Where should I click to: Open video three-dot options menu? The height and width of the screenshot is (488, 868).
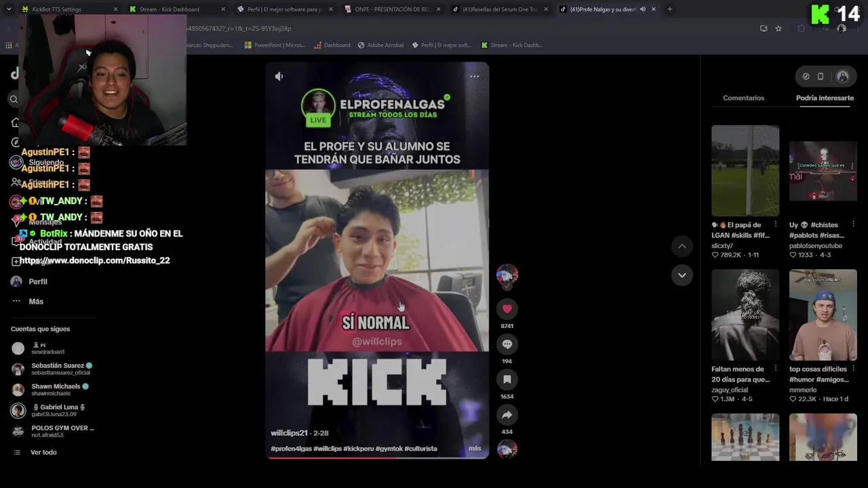pyautogui.click(x=475, y=77)
